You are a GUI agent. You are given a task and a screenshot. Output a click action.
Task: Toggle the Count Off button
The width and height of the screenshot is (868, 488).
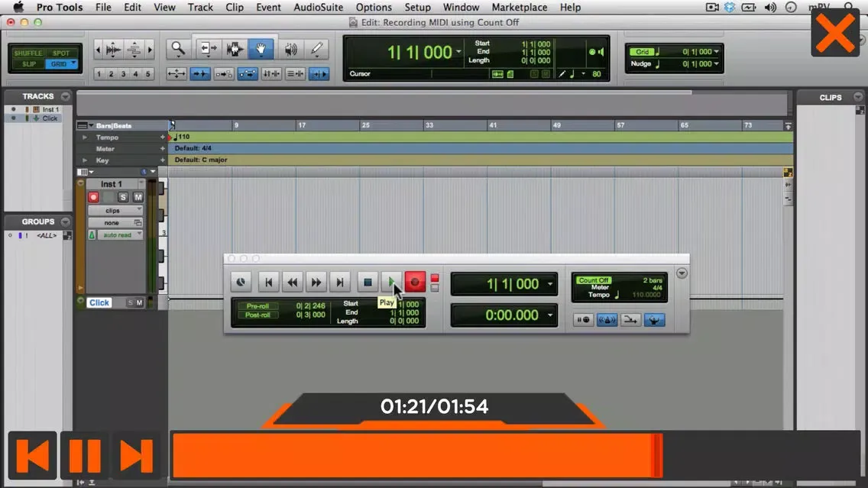[x=594, y=280]
